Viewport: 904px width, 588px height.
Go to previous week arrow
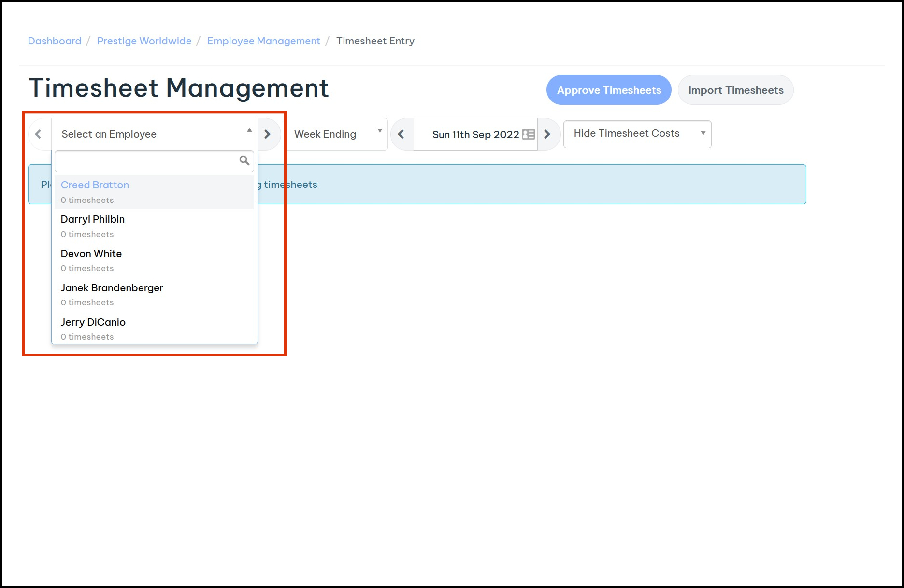coord(401,134)
